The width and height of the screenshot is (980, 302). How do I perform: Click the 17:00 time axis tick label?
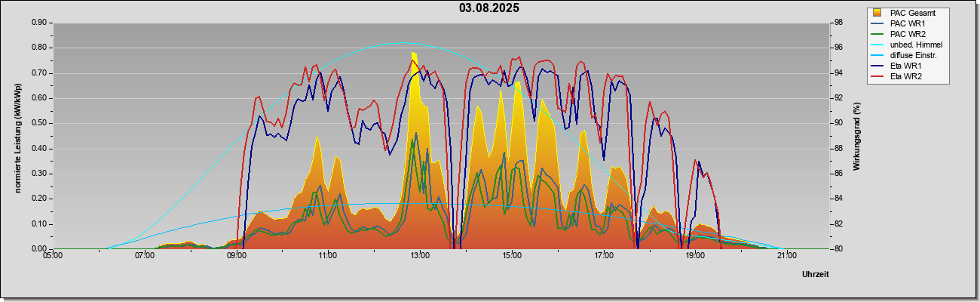(604, 256)
